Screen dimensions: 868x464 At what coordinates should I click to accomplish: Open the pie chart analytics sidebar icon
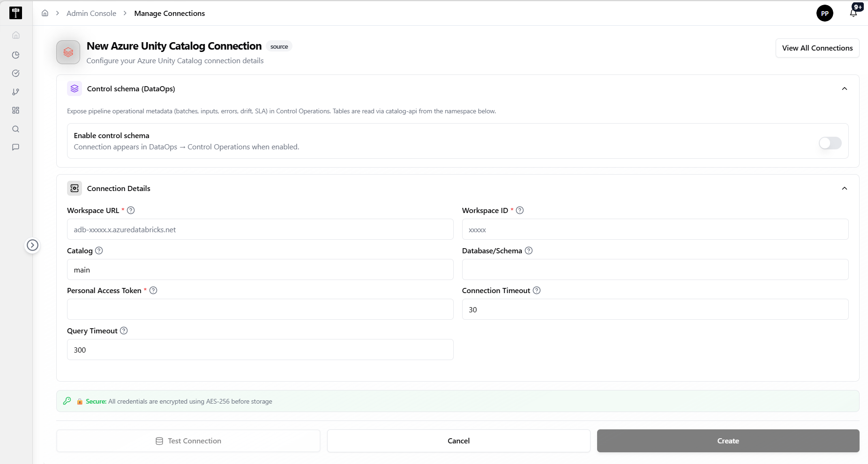click(15, 55)
